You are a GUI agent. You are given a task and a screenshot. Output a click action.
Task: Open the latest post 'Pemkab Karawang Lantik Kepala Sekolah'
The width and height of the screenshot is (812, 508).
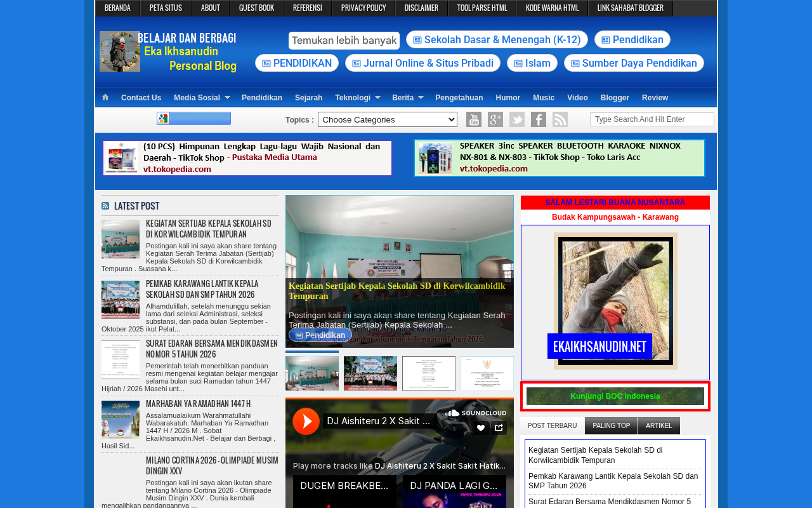click(x=202, y=289)
